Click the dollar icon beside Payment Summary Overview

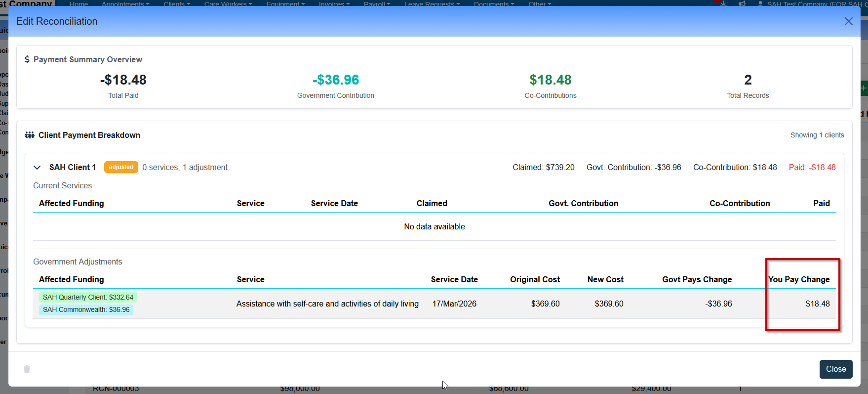[27, 59]
